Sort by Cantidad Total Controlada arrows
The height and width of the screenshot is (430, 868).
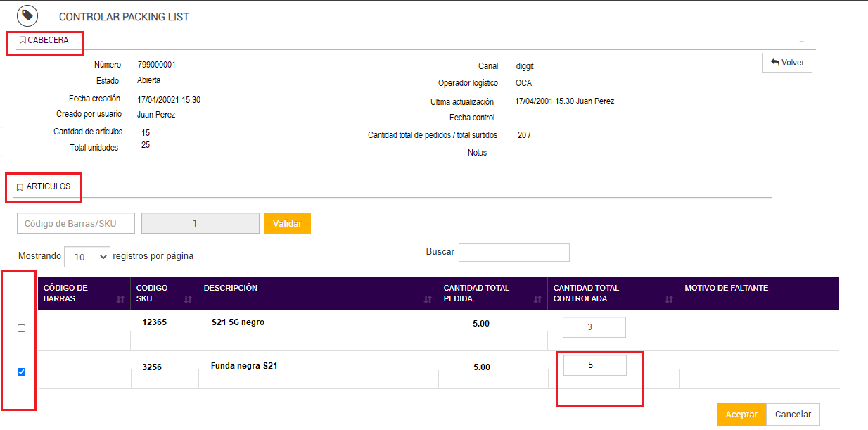[x=669, y=300]
